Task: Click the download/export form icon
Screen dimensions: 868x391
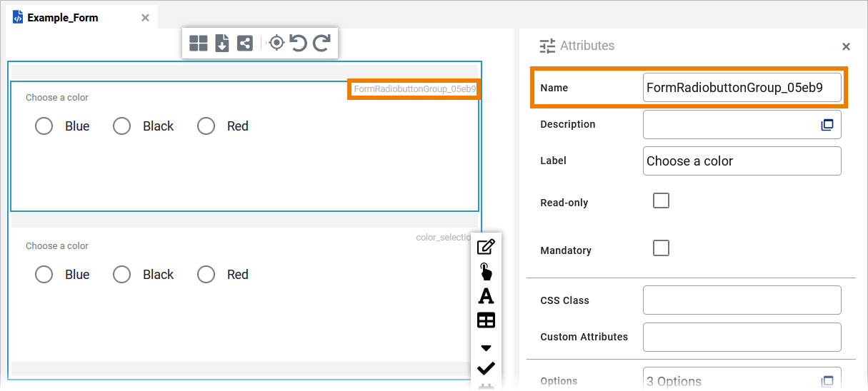Action: pyautogui.click(x=222, y=44)
